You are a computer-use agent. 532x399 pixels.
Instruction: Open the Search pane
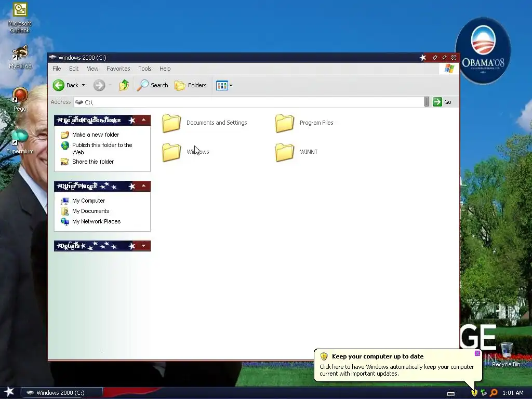click(x=152, y=85)
